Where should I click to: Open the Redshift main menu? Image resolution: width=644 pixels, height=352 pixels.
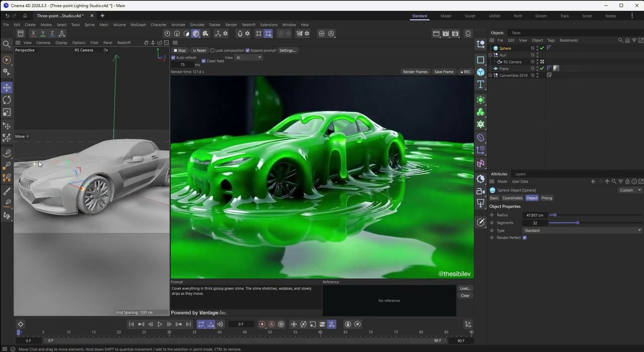(x=249, y=25)
